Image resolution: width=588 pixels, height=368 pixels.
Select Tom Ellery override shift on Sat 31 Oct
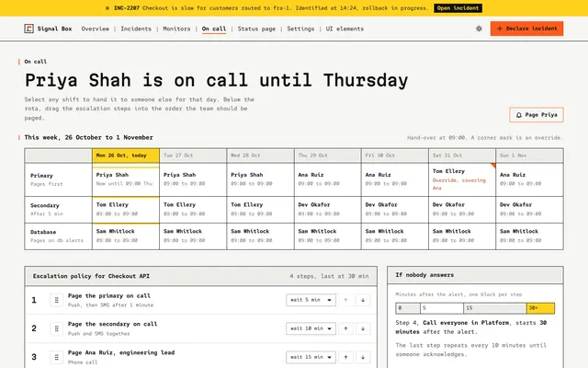coord(462,179)
